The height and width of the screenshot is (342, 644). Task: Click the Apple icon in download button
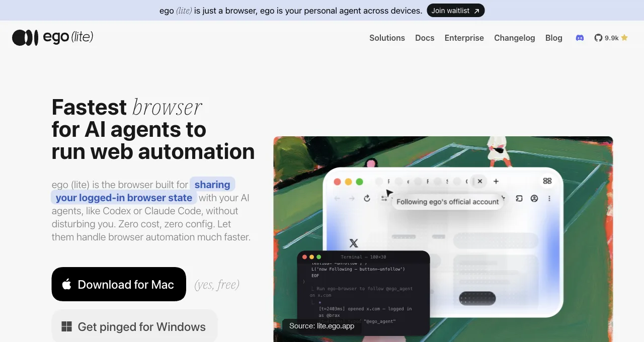(x=66, y=284)
